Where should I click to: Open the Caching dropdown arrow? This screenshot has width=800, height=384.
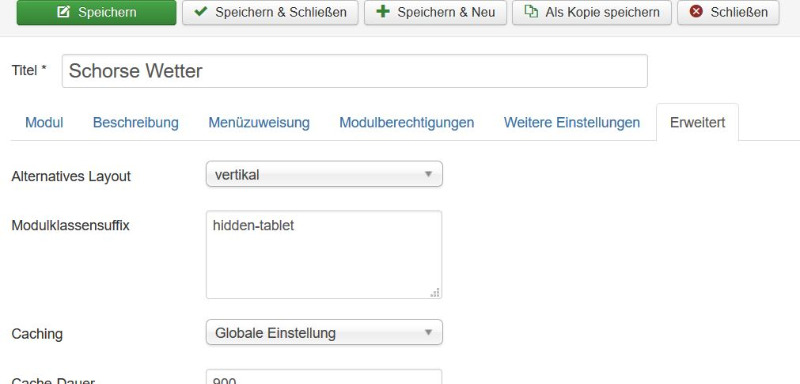428,332
